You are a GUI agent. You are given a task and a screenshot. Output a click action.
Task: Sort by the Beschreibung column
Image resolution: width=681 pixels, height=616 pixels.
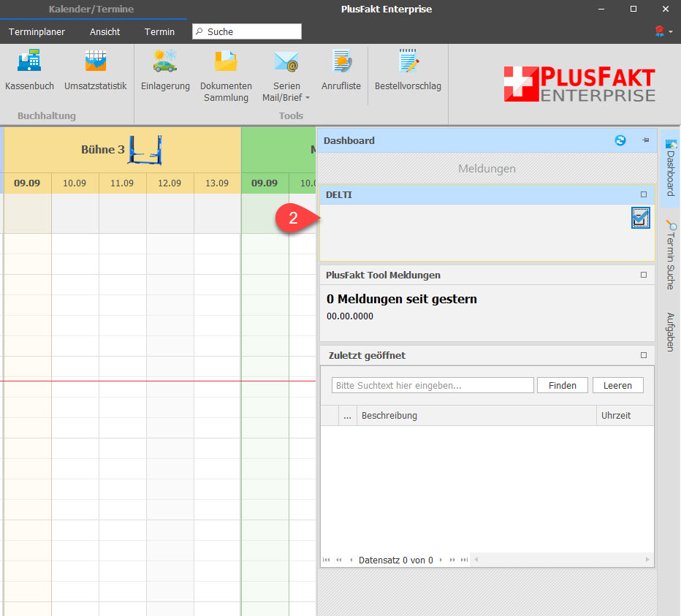coord(476,416)
